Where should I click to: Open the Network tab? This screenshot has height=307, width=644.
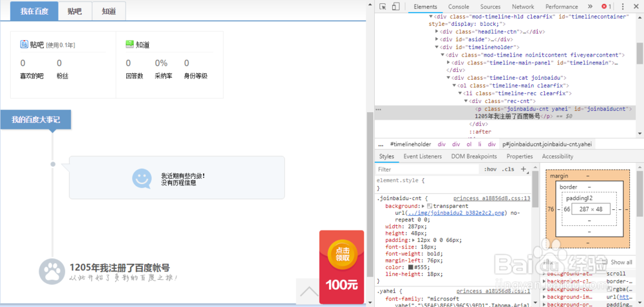tap(523, 6)
